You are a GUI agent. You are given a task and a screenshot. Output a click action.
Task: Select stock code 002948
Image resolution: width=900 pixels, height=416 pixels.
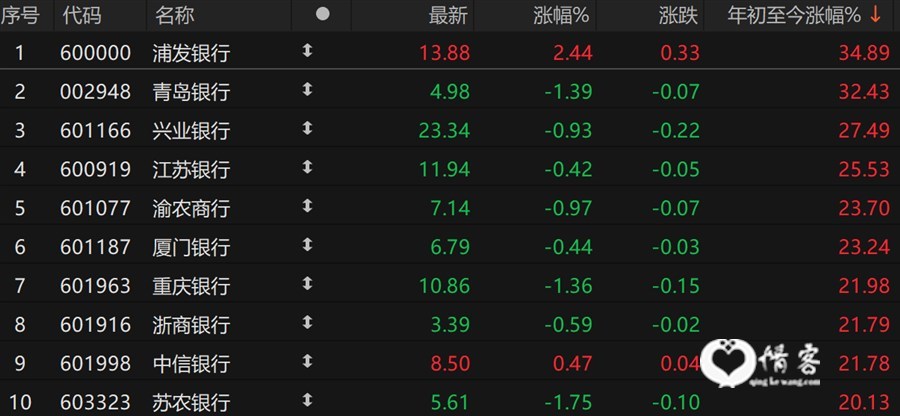(x=95, y=92)
